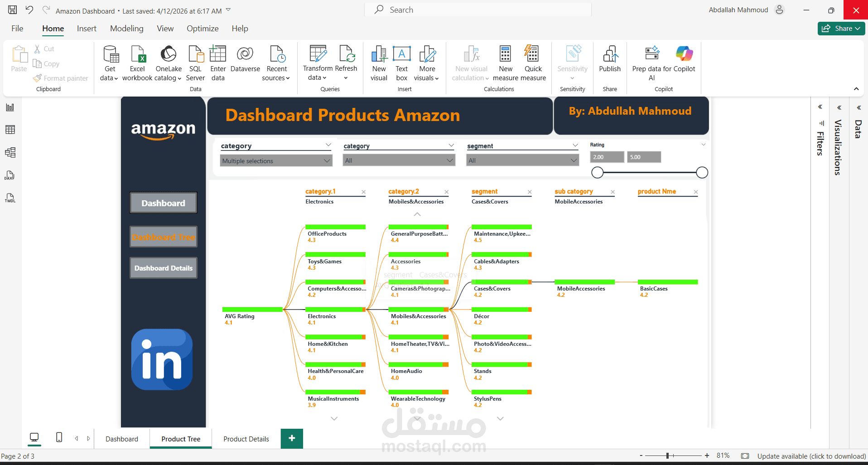Click the zoom slider handle
This screenshot has height=465, width=868.
point(667,455)
